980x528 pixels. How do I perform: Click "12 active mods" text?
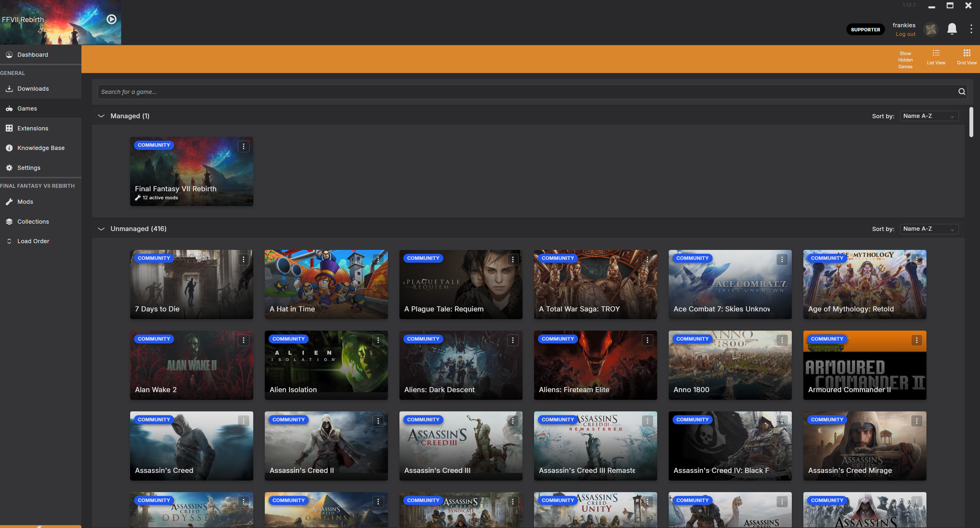pyautogui.click(x=160, y=198)
